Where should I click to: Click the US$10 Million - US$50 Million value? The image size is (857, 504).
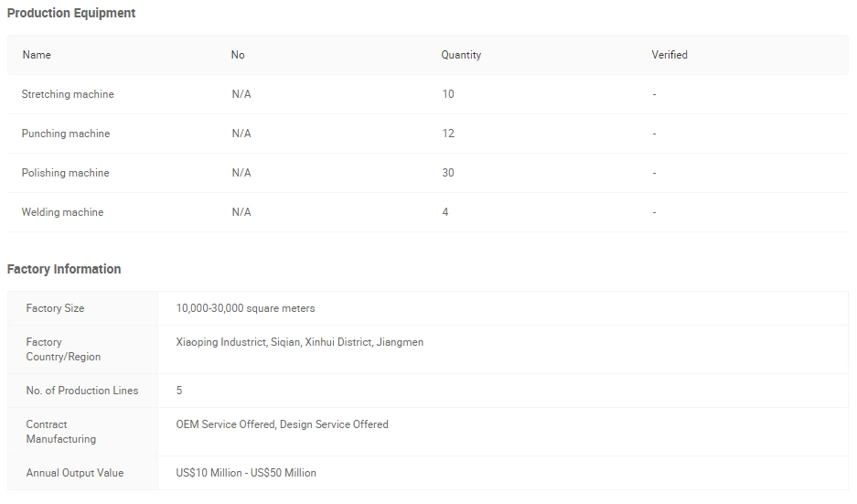point(246,473)
